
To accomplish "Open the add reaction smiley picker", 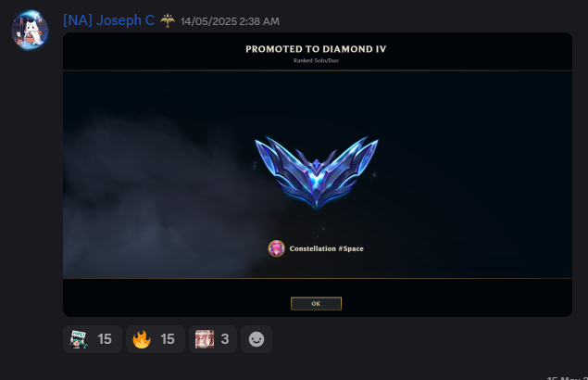I will pyautogui.click(x=256, y=339).
